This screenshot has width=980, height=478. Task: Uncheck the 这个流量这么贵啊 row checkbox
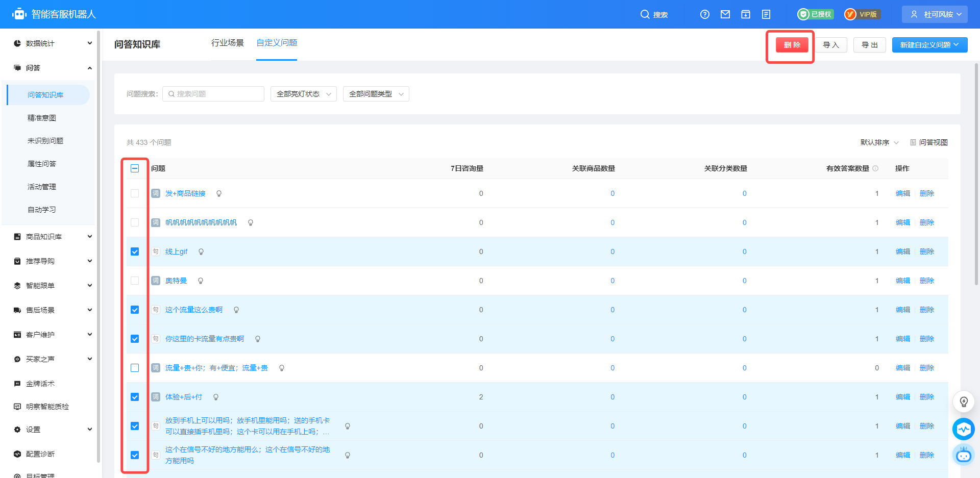pos(135,310)
